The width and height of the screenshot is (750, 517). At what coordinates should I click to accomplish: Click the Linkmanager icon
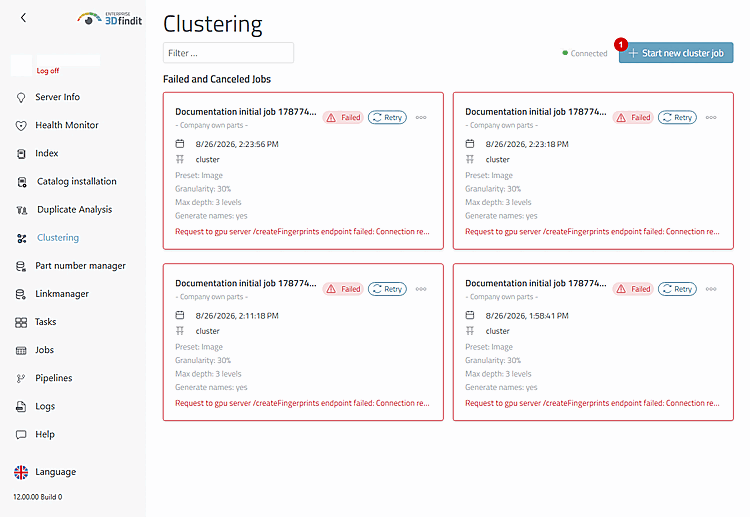pos(21,294)
